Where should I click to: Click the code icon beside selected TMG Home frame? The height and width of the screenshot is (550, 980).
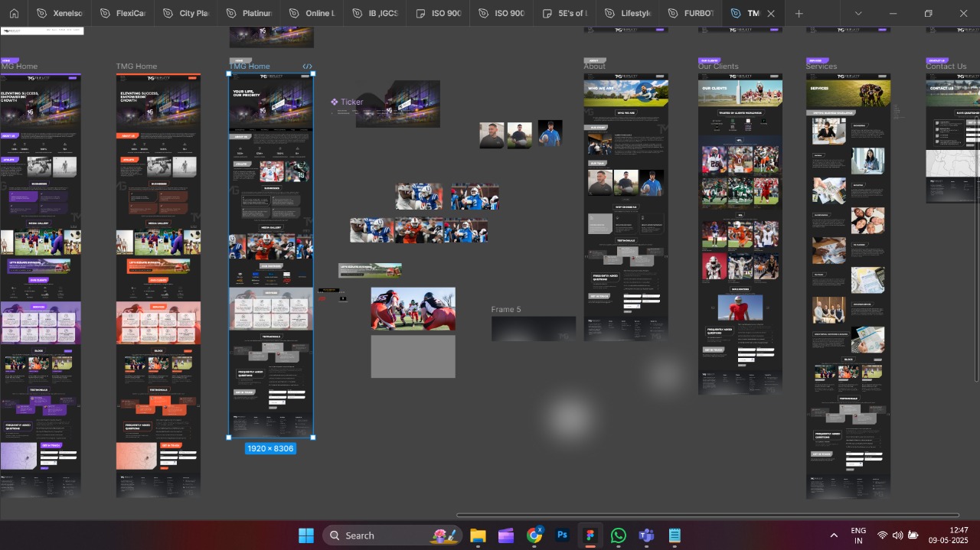(x=307, y=67)
